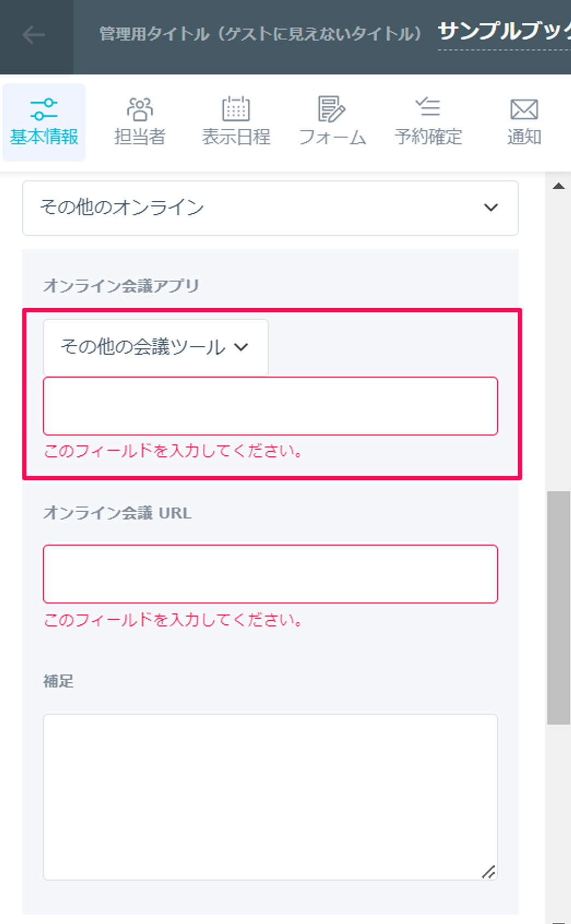Focus the オンライン会議 URL input field
Viewport: 571px width, 924px height.
(270, 574)
